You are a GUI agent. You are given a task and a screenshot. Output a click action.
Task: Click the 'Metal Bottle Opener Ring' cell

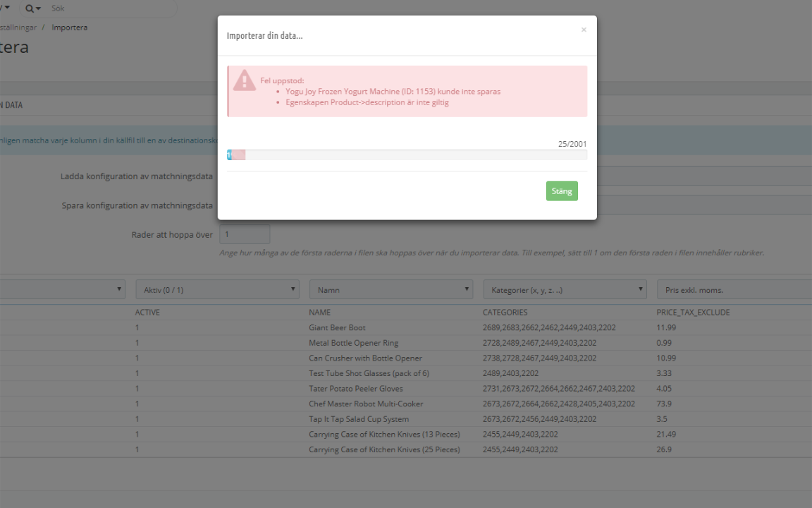354,343
